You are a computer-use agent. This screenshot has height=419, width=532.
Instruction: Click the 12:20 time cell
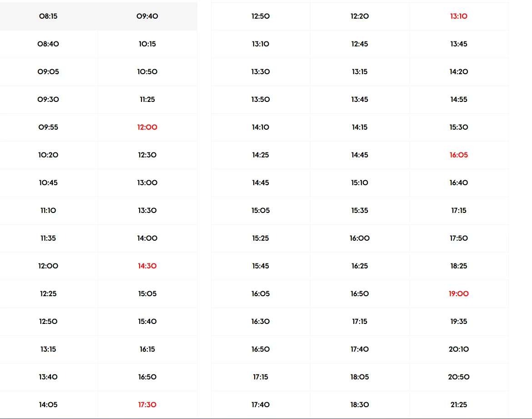(360, 16)
